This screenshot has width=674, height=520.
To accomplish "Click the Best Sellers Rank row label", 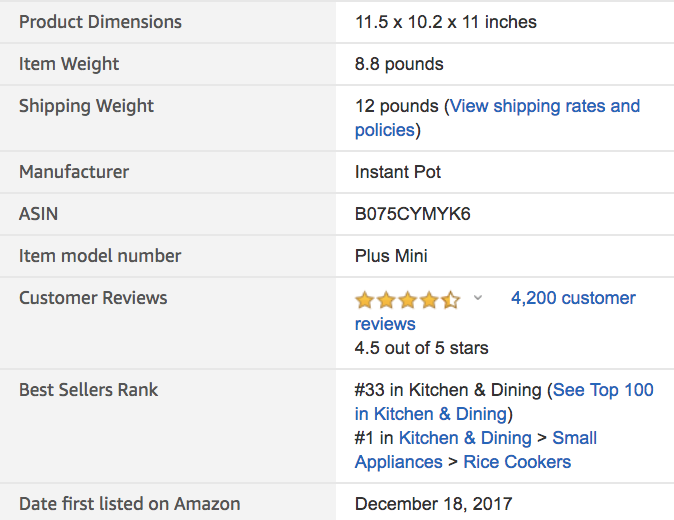I will [88, 390].
